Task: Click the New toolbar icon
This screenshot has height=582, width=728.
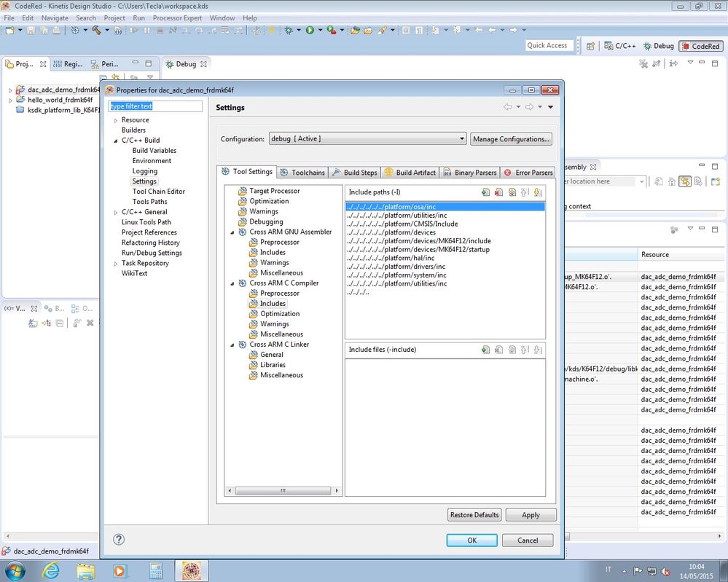Action: [9, 30]
